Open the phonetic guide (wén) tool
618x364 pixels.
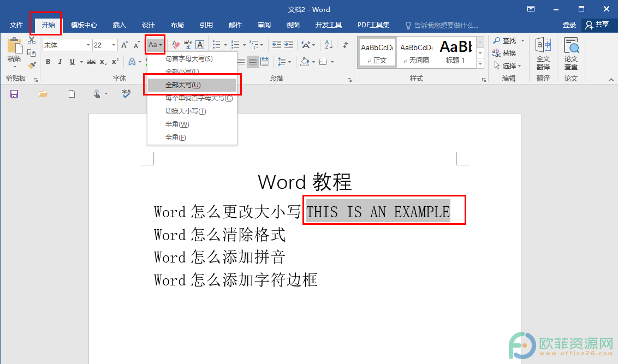[x=188, y=45]
